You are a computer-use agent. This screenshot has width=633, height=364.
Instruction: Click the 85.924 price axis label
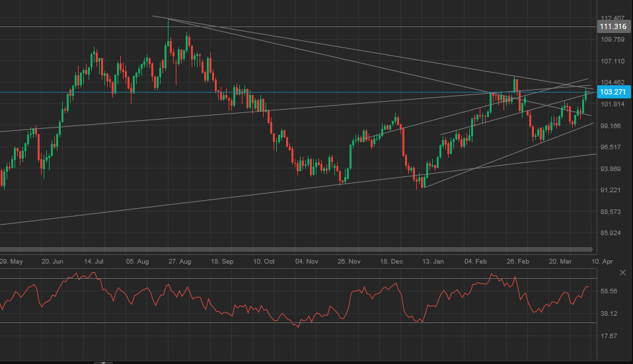click(611, 233)
